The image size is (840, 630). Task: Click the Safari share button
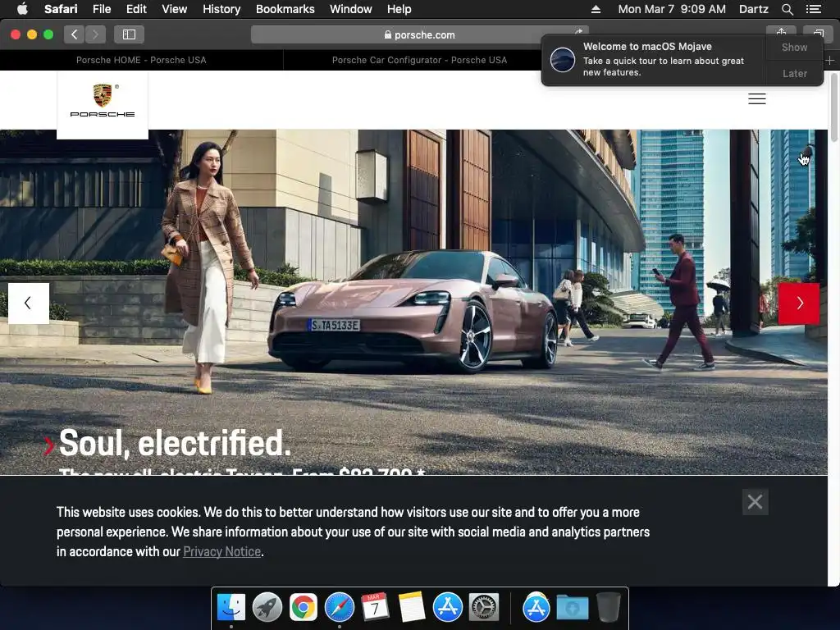click(781, 32)
